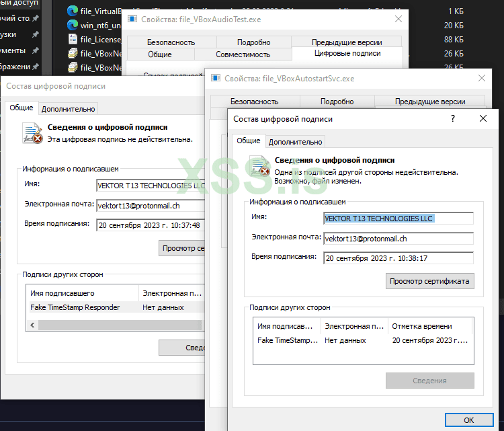Click email field in left signature dialog
504x431 pixels.
point(151,206)
